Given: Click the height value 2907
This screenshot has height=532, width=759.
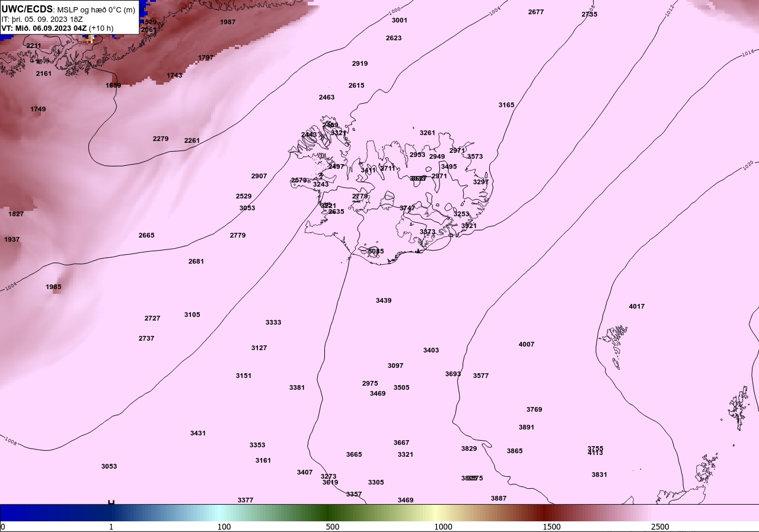Looking at the screenshot, I should pos(259,176).
